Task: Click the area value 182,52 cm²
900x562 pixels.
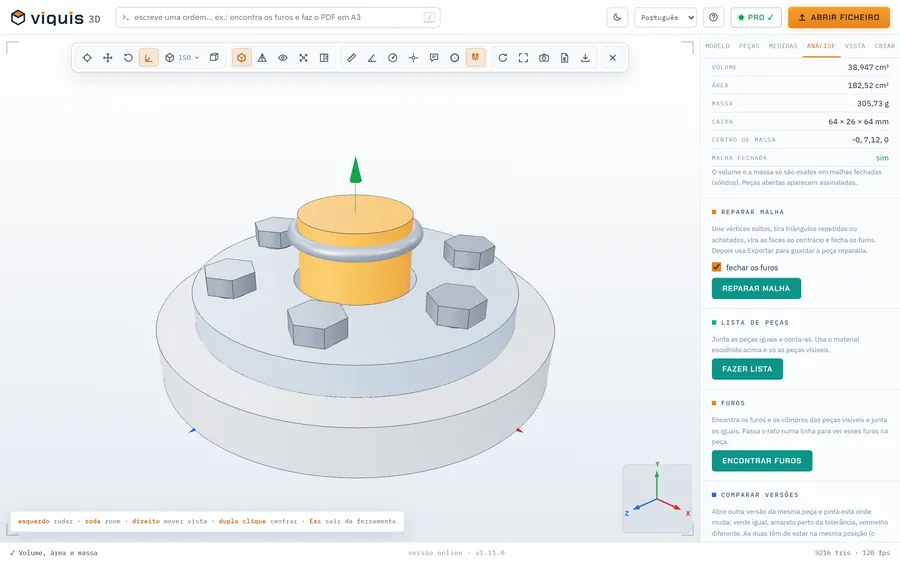Action: [868, 85]
